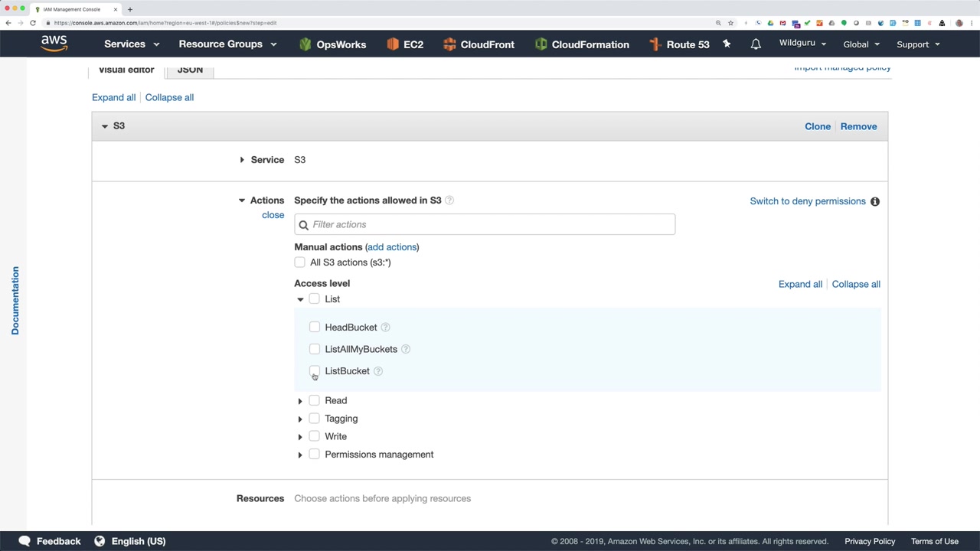Screen dimensions: 980x551
Task: Click the AWS logo home icon
Action: coord(54,44)
